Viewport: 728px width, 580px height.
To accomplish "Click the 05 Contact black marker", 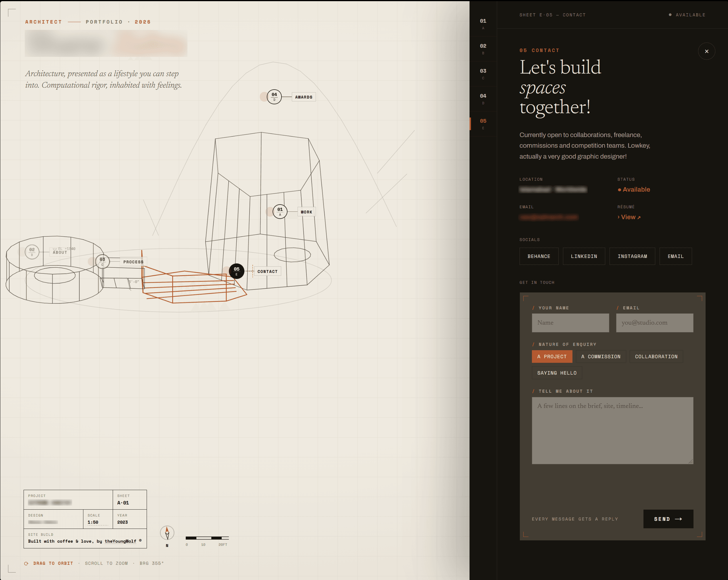I will pyautogui.click(x=236, y=271).
